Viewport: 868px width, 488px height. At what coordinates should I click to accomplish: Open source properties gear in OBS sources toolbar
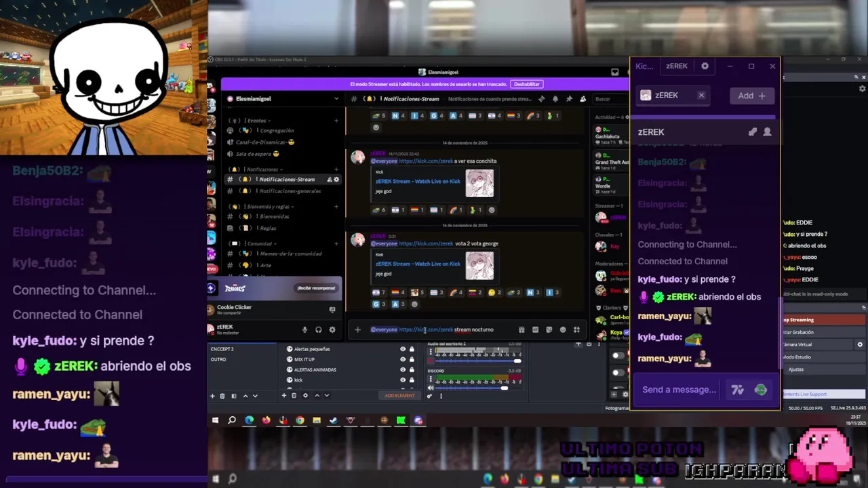click(x=305, y=396)
